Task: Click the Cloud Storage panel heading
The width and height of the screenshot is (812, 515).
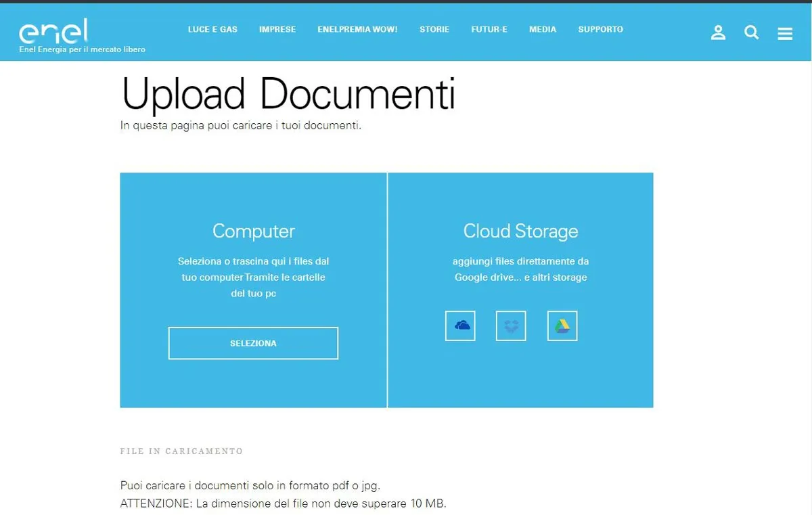Action: pos(521,231)
